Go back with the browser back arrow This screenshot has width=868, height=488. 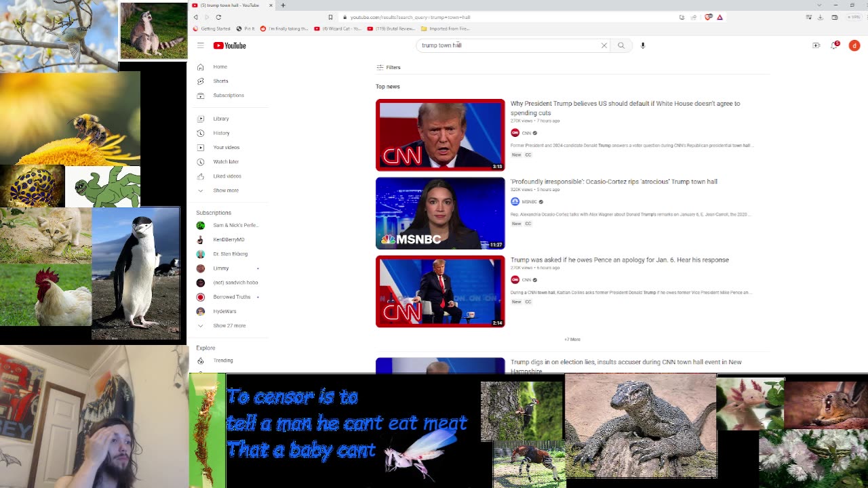pos(196,17)
